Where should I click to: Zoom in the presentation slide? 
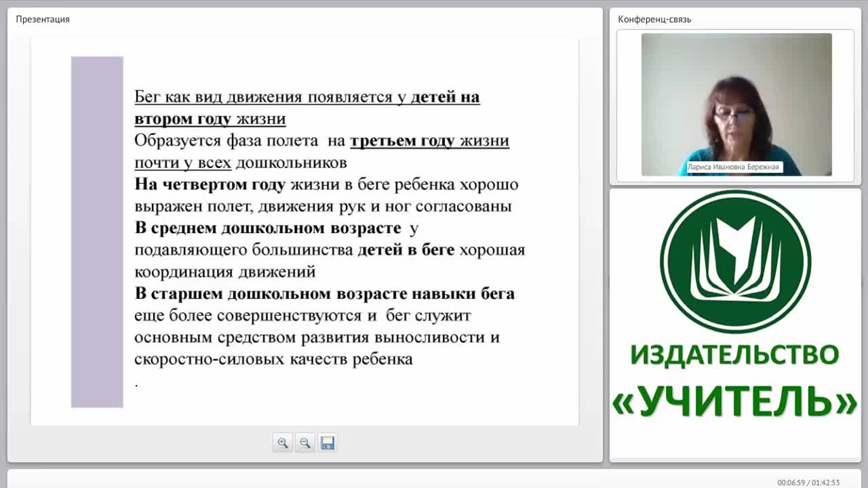click(283, 443)
